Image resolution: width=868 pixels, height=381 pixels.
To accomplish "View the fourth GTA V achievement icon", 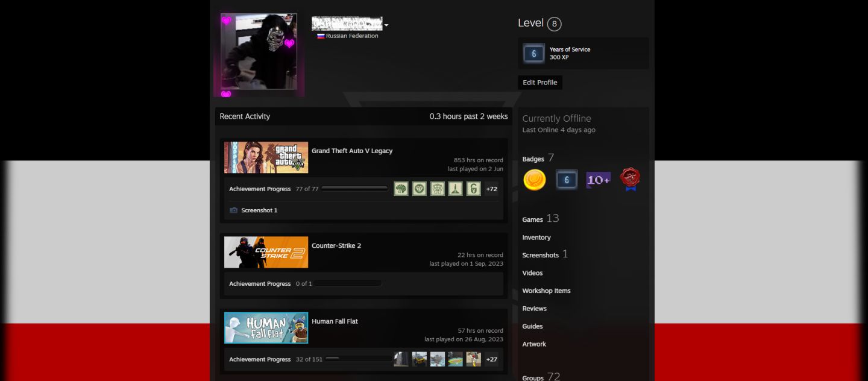I will click(x=455, y=189).
